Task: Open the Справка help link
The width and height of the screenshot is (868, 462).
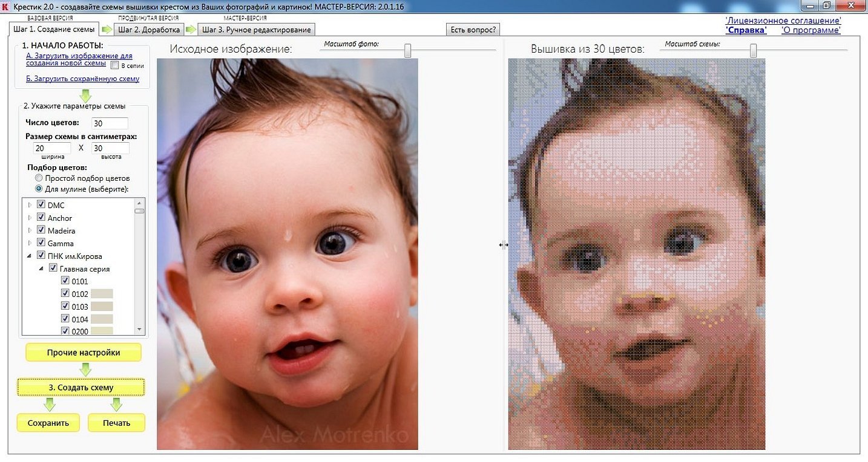Action: point(746,30)
